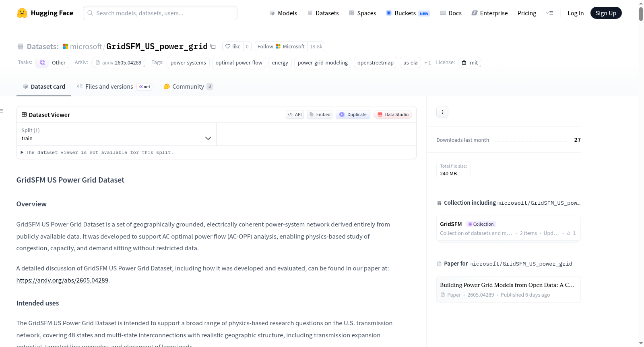
Task: Open the arxiv:2605.04289 tag
Action: pyautogui.click(x=119, y=63)
